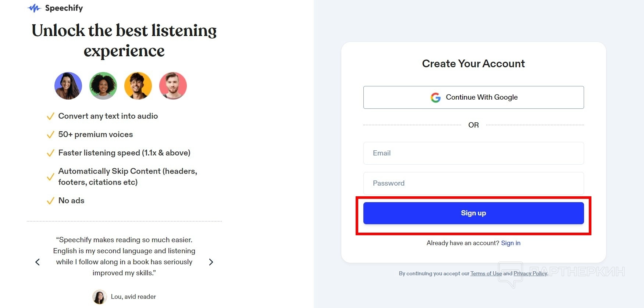
Task: Open the Terms of Use link
Action: (486, 273)
